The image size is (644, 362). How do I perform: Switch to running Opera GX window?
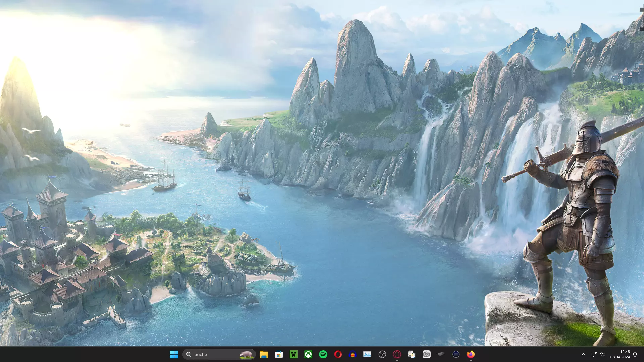pyautogui.click(x=397, y=354)
